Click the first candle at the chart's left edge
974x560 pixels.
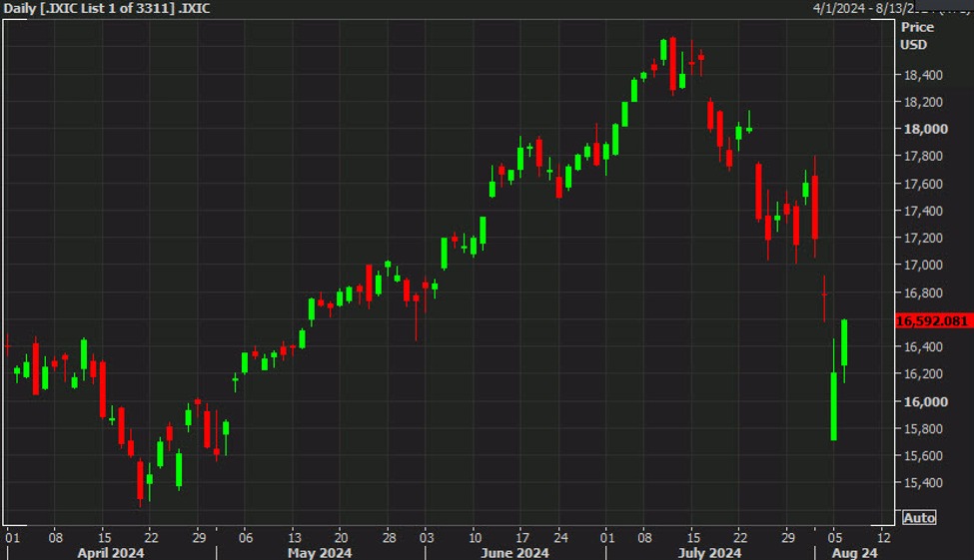coord(7,345)
